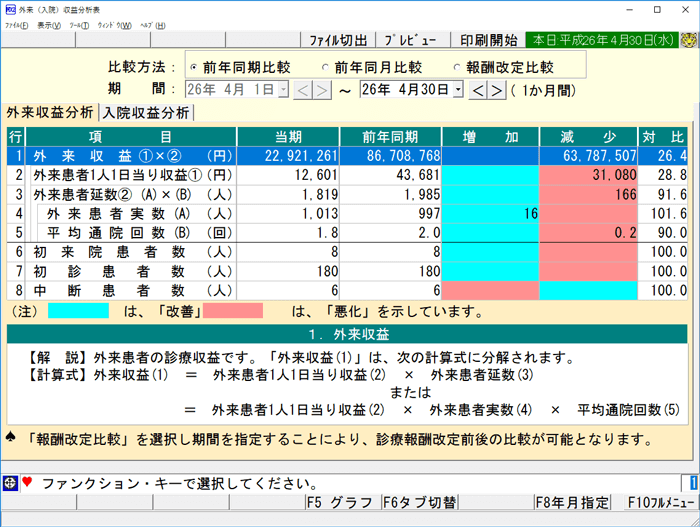This screenshot has height=527, width=700.
Task: Choose 報酬改定比較 radio option
Action: pyautogui.click(x=458, y=67)
